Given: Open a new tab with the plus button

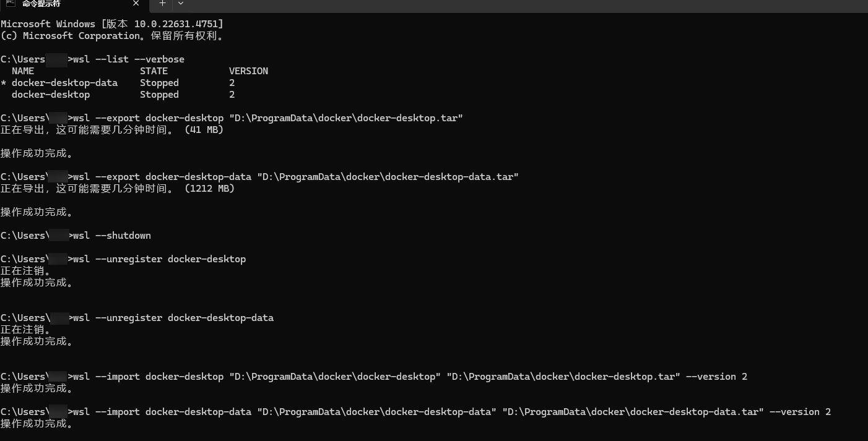Looking at the screenshot, I should coord(162,3).
